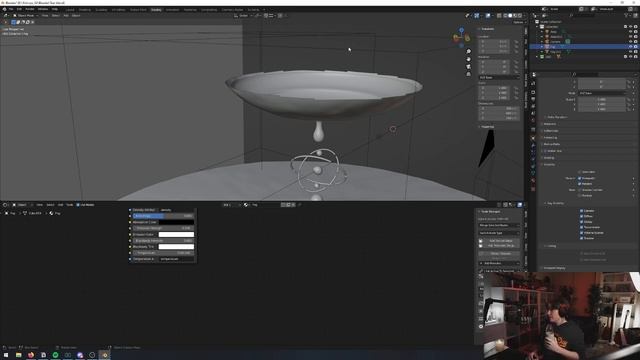Open the Particles properties tab icon
Viewport: 640px width, 360px height.
(x=533, y=152)
